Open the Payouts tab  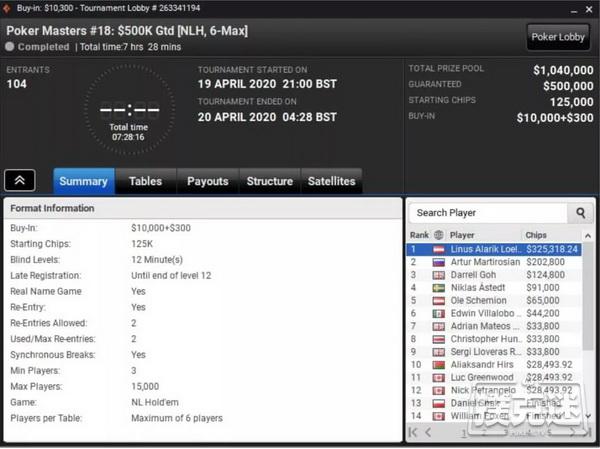(x=208, y=181)
